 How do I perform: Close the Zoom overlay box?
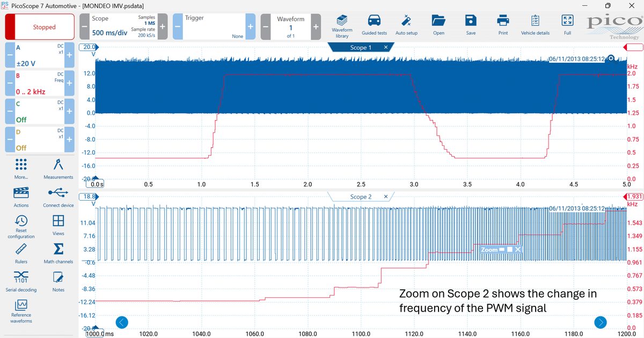[x=518, y=249]
